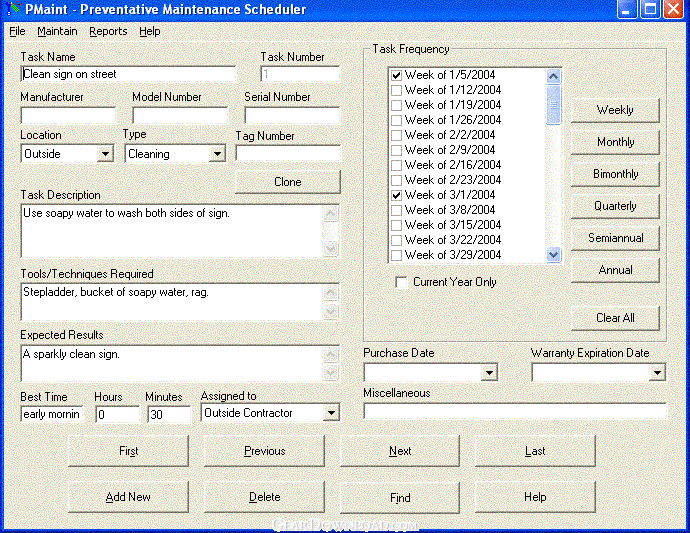The height and width of the screenshot is (533, 690).
Task: Click the Hours field
Action: click(117, 415)
